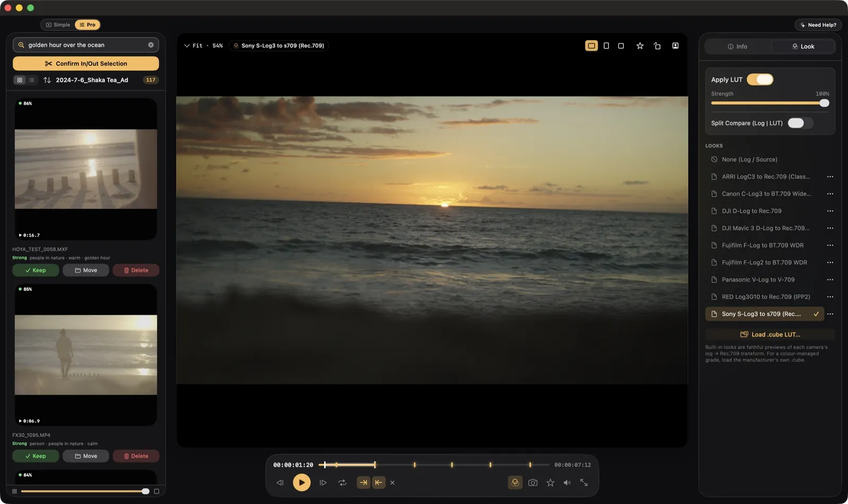Image resolution: width=848 pixels, height=504 pixels.
Task: Star the clip in the viewer toolbar
Action: 640,46
